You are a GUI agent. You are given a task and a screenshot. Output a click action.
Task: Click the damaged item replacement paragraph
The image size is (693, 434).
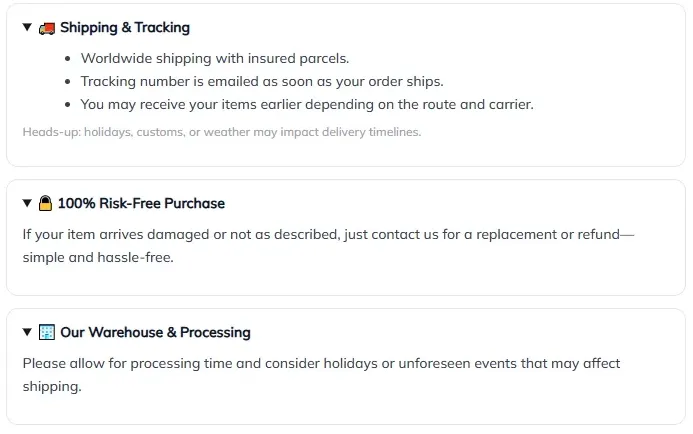tap(328, 235)
